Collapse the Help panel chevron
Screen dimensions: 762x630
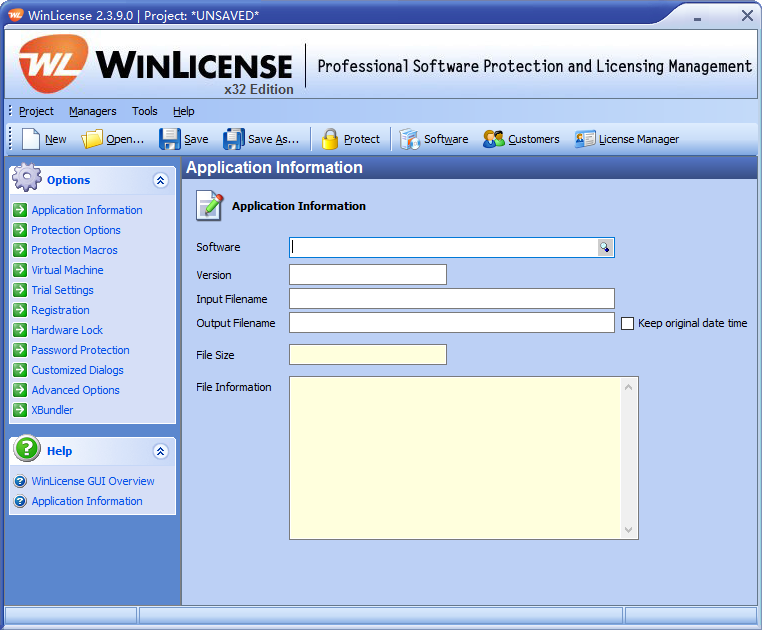tap(160, 452)
